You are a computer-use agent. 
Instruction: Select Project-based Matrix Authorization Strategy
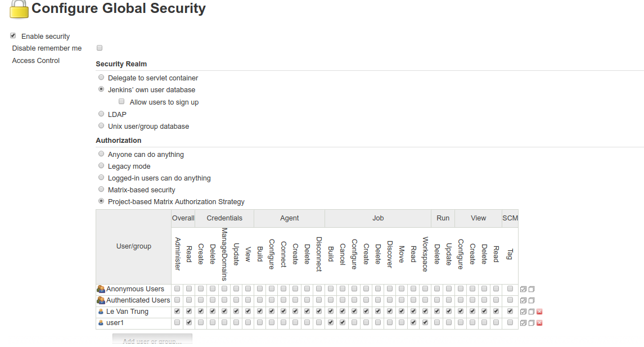click(x=101, y=201)
